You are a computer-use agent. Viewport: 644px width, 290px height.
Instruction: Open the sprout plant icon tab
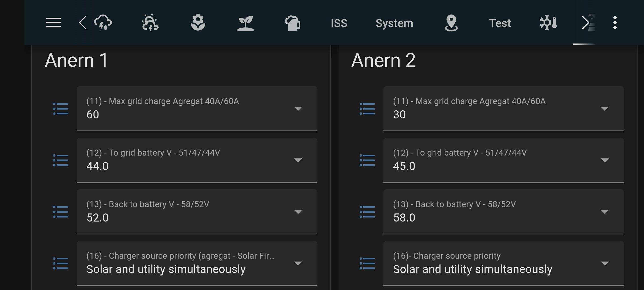coord(245,23)
